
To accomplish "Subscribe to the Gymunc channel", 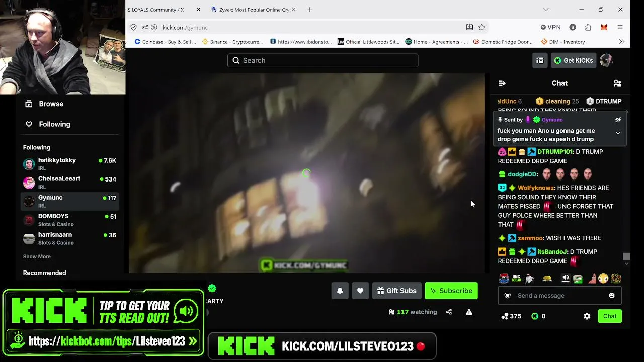I will click(x=451, y=291).
